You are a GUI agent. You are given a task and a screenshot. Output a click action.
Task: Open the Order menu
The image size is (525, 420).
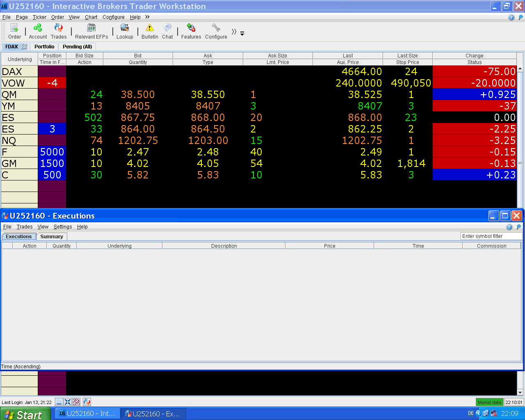pos(57,17)
